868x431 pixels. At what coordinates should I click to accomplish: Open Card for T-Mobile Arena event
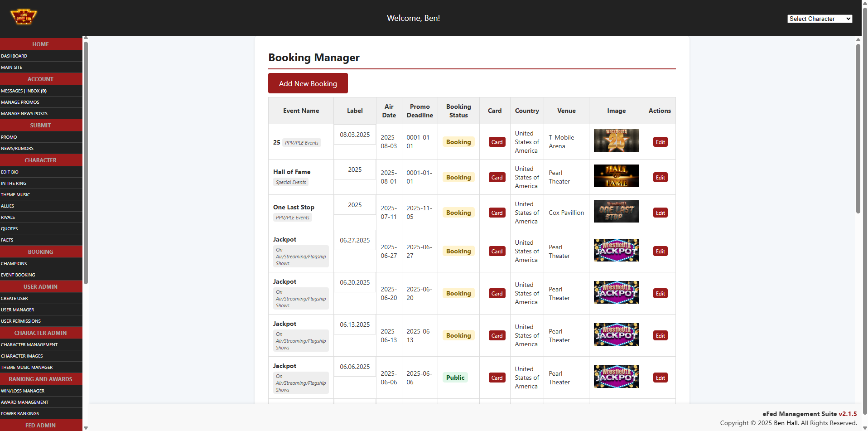pyautogui.click(x=497, y=142)
